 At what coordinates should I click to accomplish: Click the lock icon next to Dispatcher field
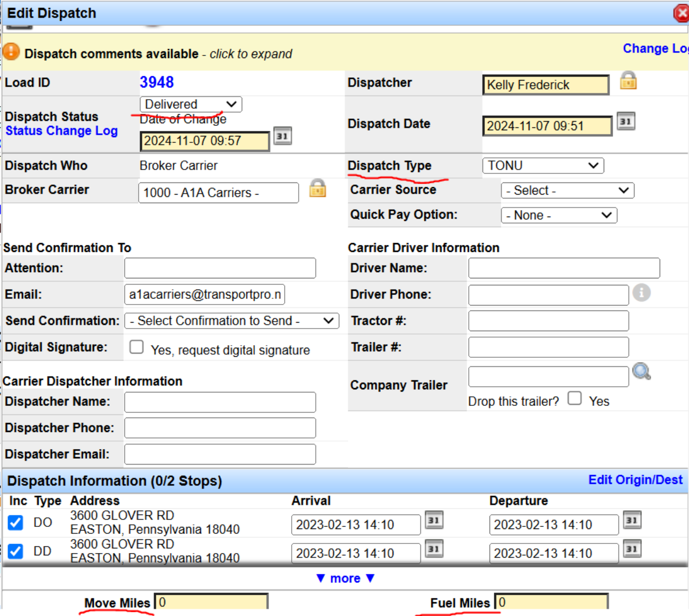pos(628,81)
